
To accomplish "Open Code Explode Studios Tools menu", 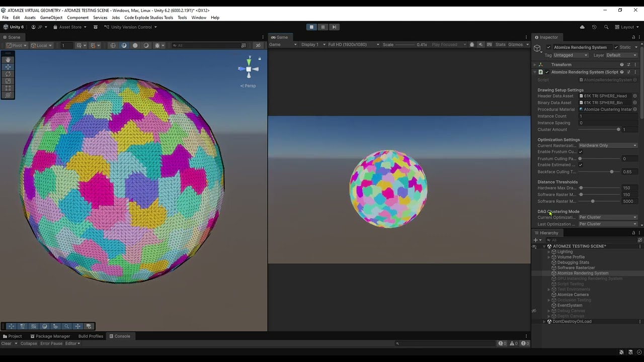I will click(148, 18).
